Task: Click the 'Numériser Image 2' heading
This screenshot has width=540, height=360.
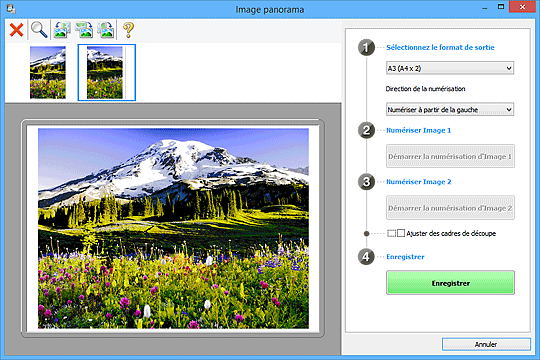Action: click(x=418, y=182)
